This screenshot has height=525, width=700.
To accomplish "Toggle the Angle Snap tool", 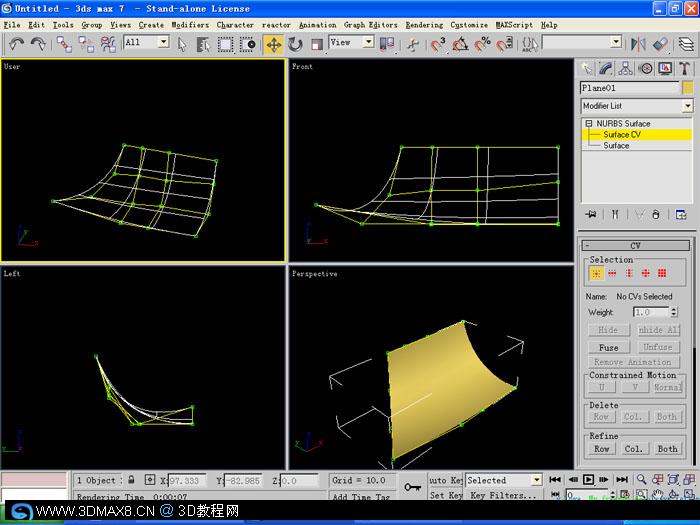I will 460,44.
